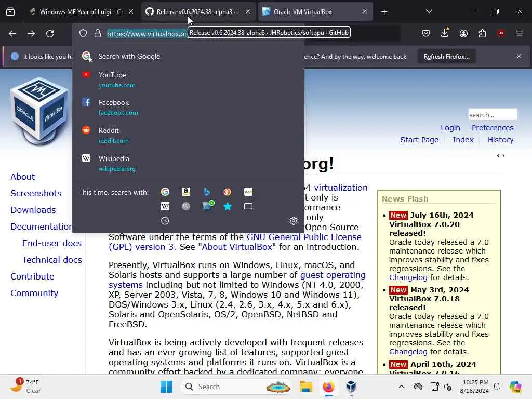Open the uBlock Origin extension icon
This screenshot has width=532, height=399.
(501, 33)
